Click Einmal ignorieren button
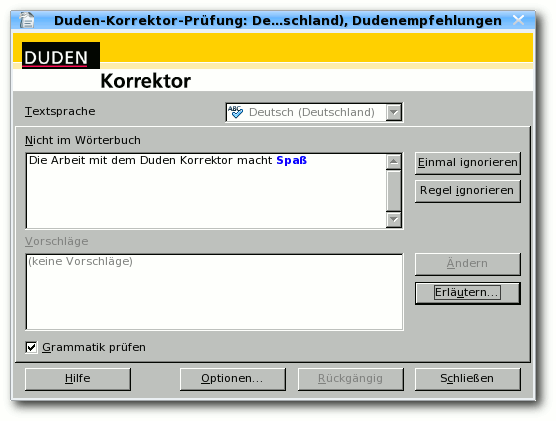 (x=468, y=163)
